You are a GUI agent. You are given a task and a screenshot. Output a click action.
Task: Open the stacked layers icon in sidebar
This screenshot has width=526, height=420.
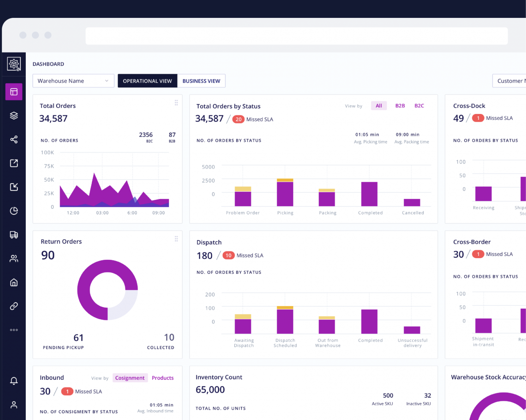(x=14, y=115)
